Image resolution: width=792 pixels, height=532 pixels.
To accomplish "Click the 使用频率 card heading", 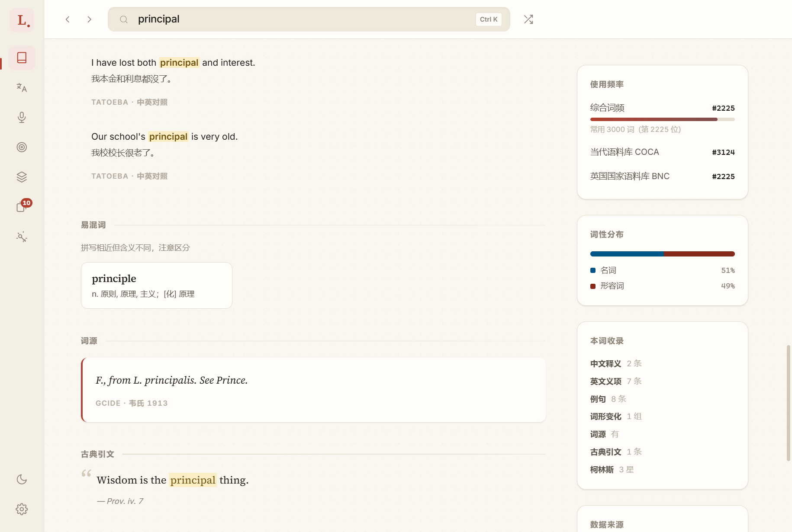I will (607, 84).
